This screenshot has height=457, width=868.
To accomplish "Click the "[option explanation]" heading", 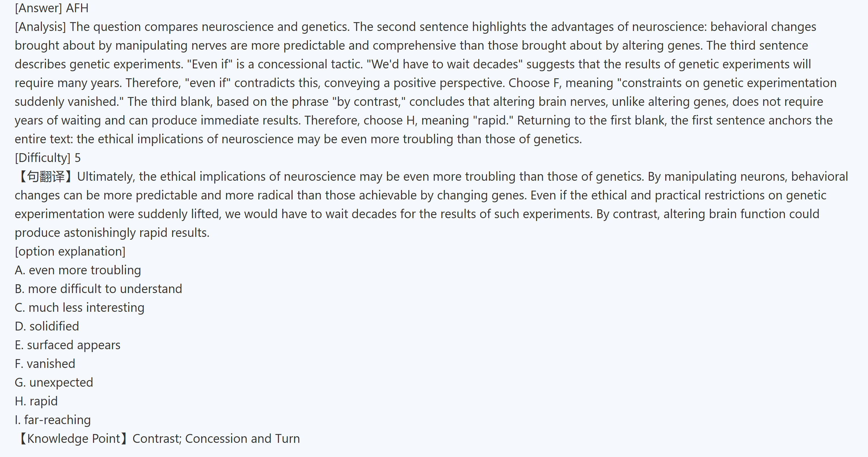I will click(x=70, y=251).
